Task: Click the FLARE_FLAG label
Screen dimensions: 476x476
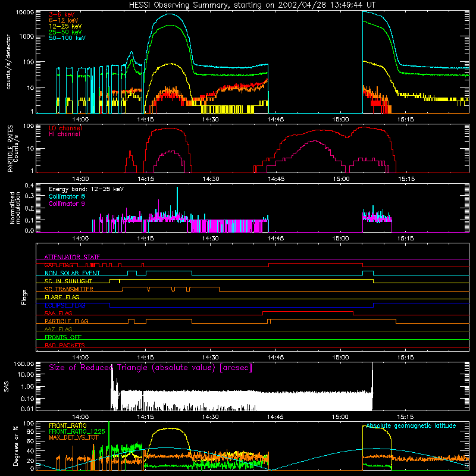Action: click(x=62, y=297)
